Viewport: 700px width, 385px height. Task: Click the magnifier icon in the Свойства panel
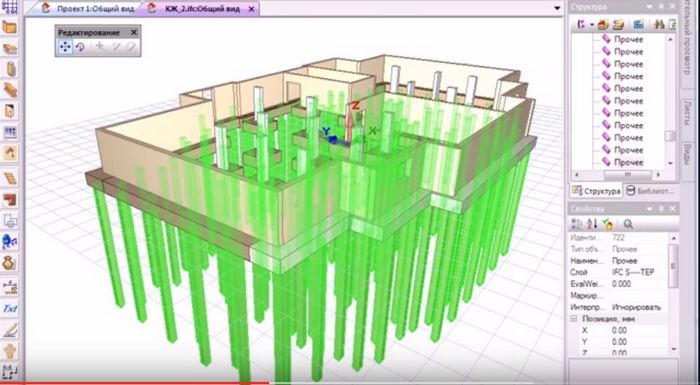coord(628,224)
